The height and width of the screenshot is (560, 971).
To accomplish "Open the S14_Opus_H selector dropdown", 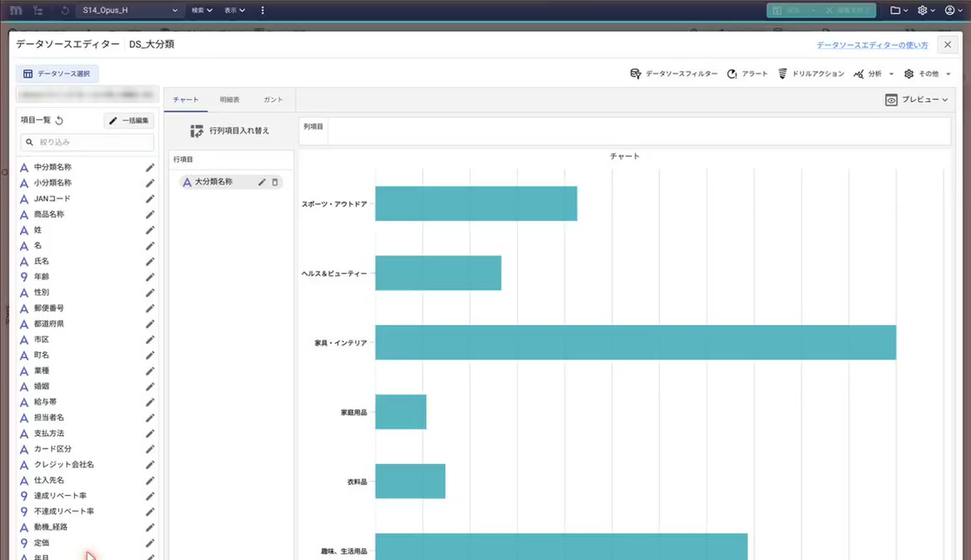I will (129, 11).
